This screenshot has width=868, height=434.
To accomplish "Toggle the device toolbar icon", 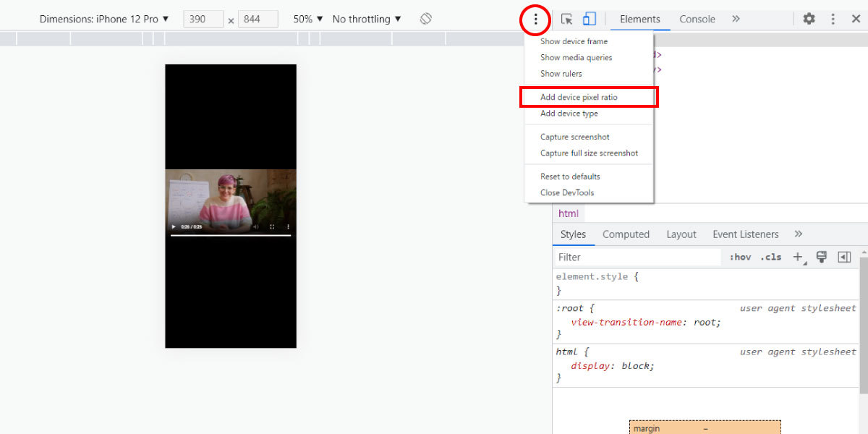I will 590,19.
